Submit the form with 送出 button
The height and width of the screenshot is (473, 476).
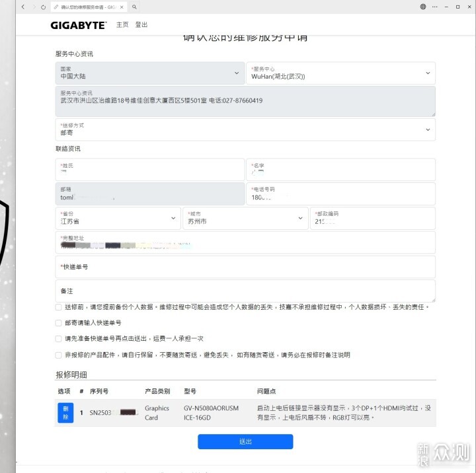coord(245,441)
